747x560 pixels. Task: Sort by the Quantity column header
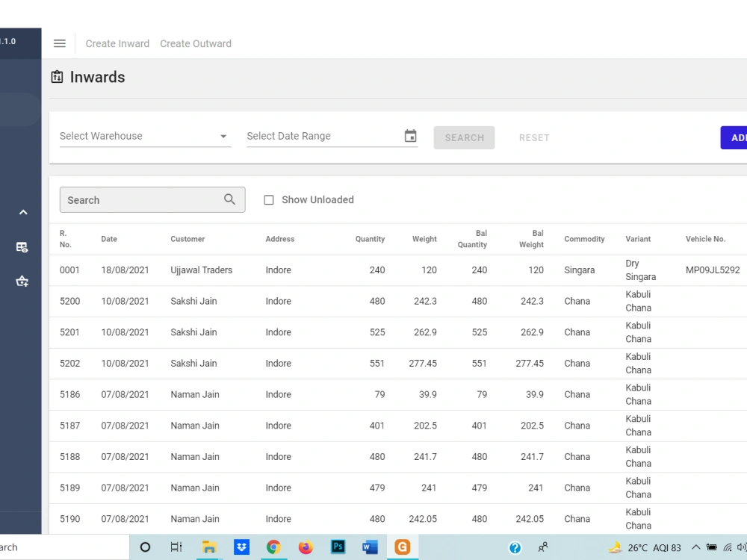pos(370,239)
